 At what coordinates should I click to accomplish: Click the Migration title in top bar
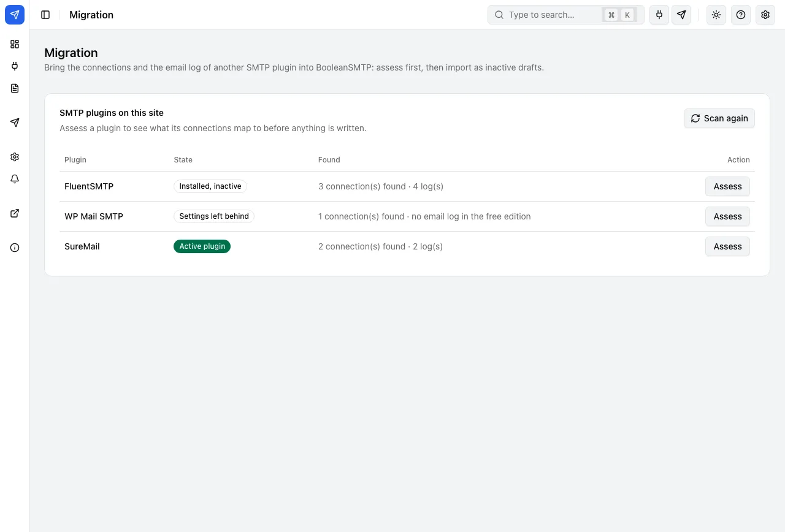click(x=91, y=15)
